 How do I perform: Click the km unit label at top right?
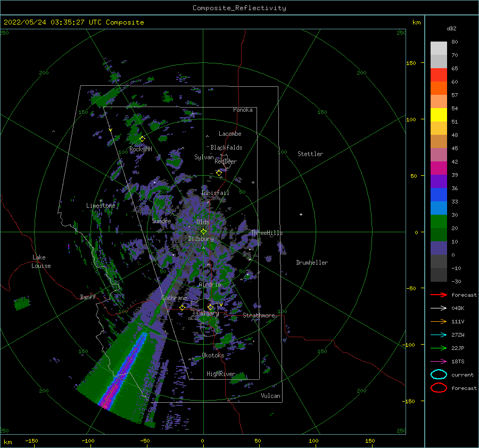[416, 22]
